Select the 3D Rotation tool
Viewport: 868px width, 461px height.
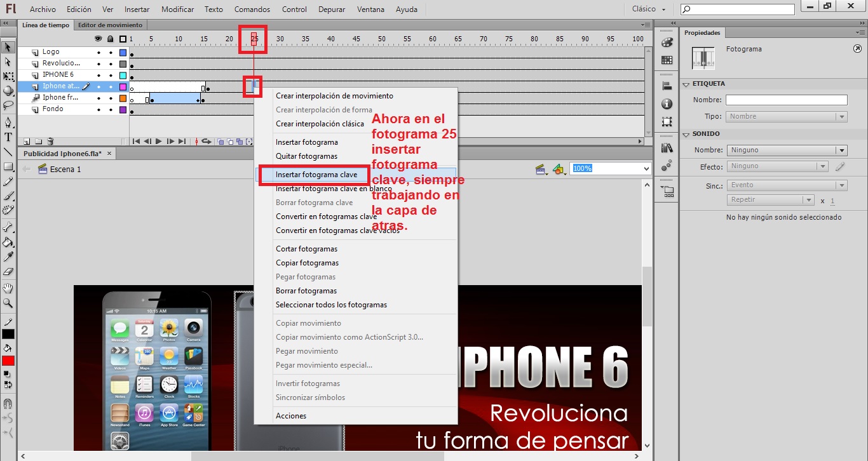(8, 91)
